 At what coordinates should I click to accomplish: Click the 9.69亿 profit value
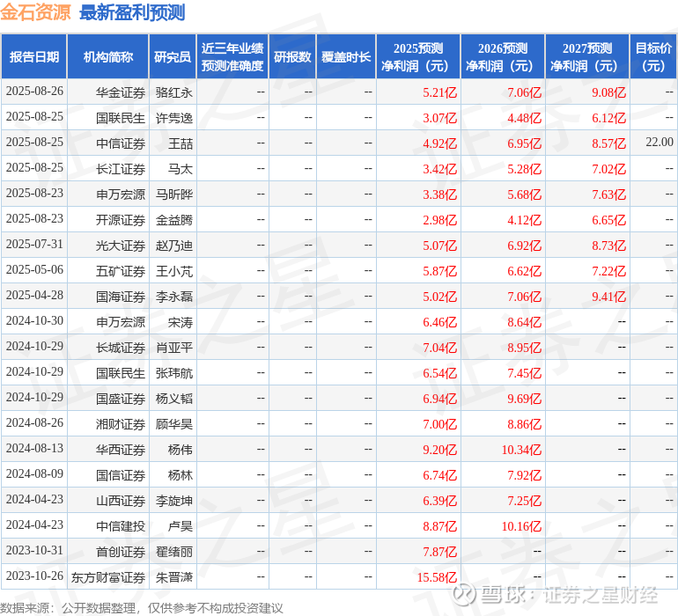pyautogui.click(x=525, y=399)
